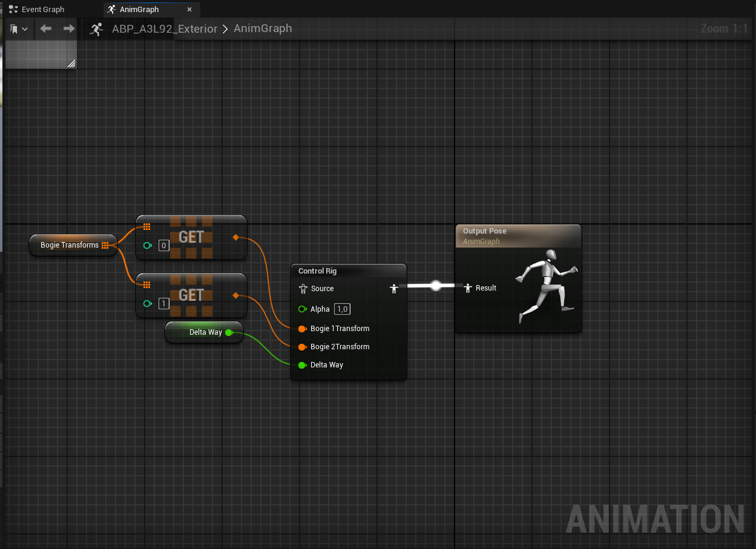This screenshot has width=756, height=549.
Task: Click the Bogie Transforms array output pin
Action: click(x=105, y=245)
